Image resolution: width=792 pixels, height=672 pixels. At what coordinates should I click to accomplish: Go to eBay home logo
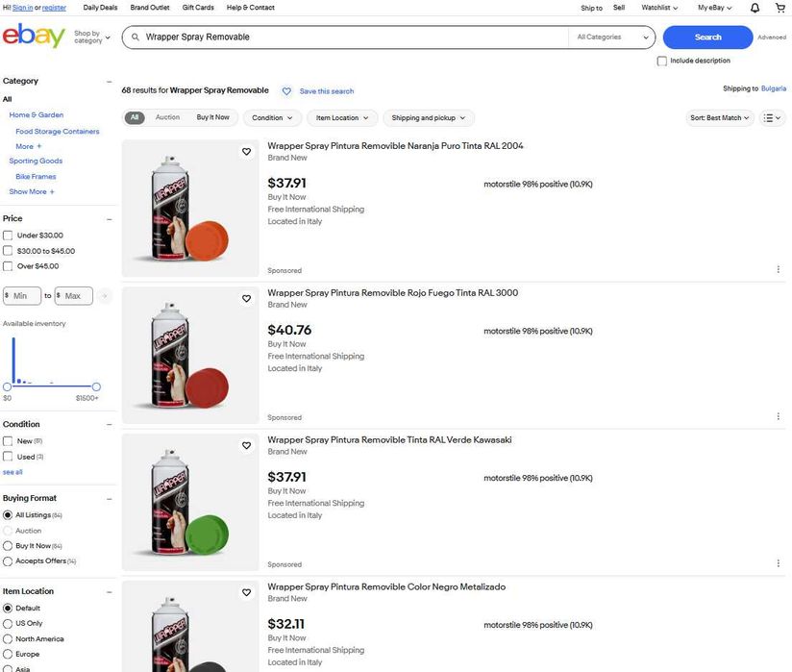pyautogui.click(x=34, y=37)
